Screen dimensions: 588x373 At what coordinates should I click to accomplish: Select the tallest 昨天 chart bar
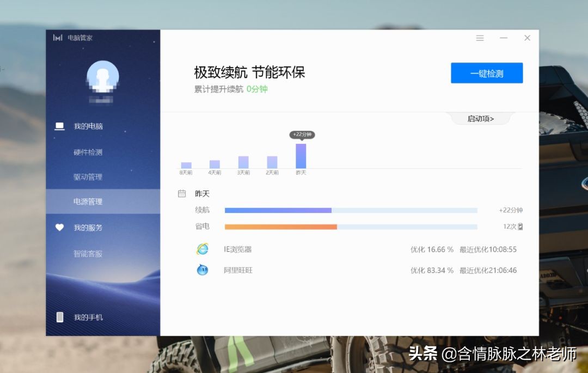(x=301, y=155)
